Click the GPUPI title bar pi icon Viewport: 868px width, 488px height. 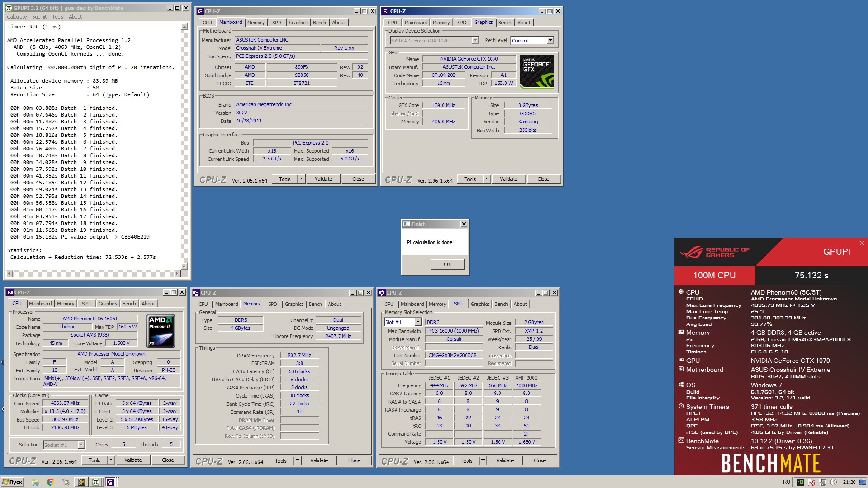tap(9, 8)
